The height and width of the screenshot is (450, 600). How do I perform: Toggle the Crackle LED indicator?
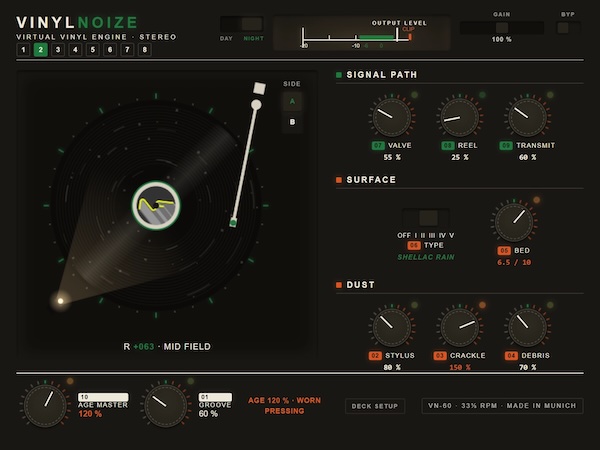(x=482, y=305)
